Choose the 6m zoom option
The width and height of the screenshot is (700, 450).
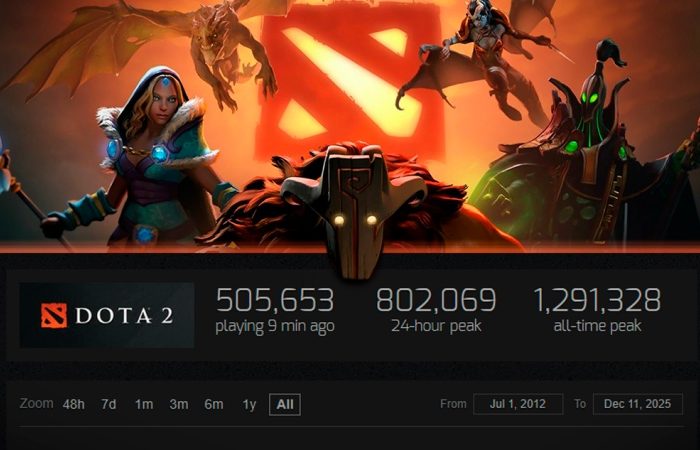tap(213, 404)
